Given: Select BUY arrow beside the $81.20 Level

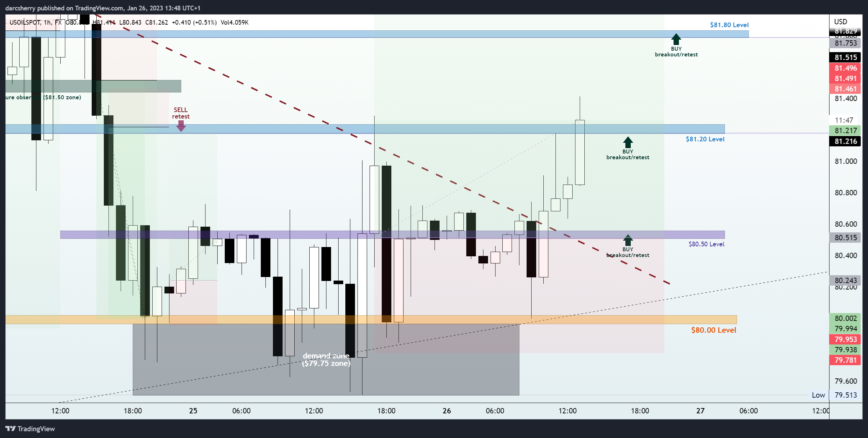Looking at the screenshot, I should (x=628, y=142).
